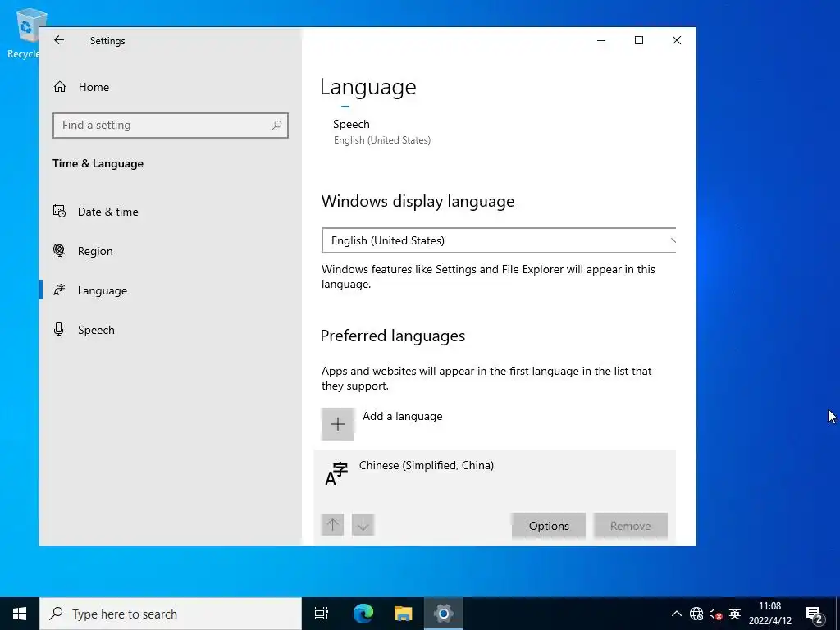Click the plus icon to add a language
The width and height of the screenshot is (840, 630).
pyautogui.click(x=337, y=424)
